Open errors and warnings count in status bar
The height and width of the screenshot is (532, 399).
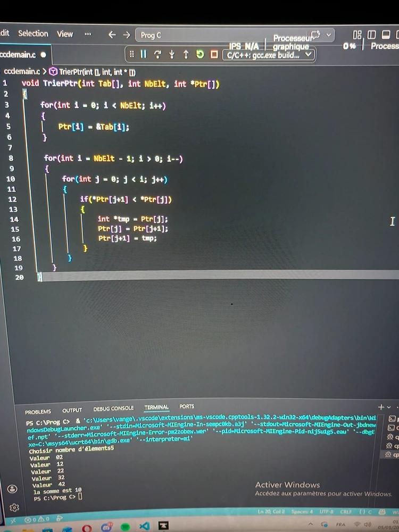click(x=37, y=519)
